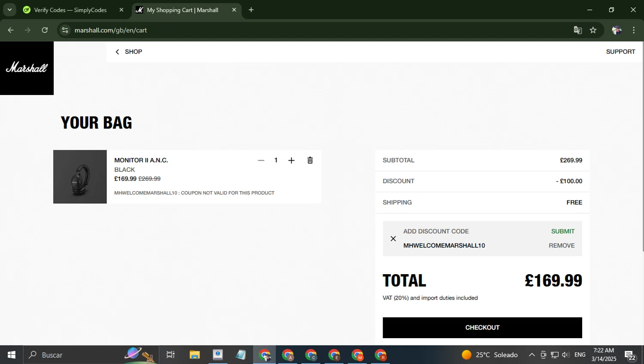Image resolution: width=644 pixels, height=364 pixels.
Task: Delete Monitor II A.N.C. with trash icon
Action: (310, 160)
